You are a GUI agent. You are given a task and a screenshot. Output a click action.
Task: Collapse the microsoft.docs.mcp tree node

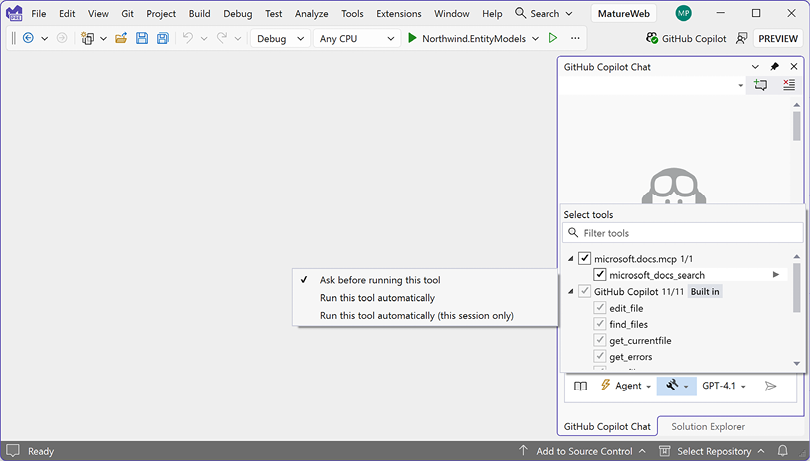[570, 258]
